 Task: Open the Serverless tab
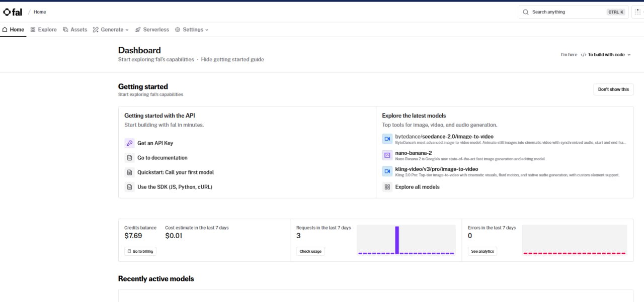coord(152,30)
